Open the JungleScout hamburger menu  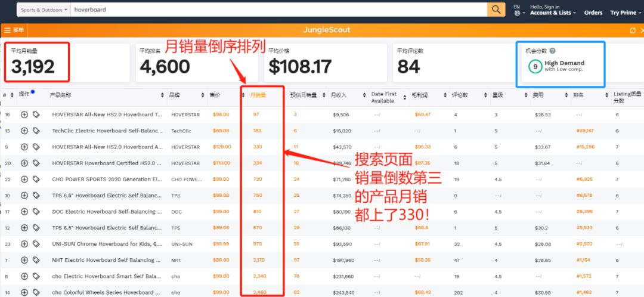click(14, 30)
